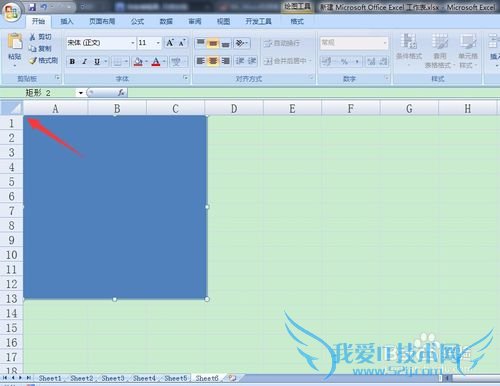This screenshot has height=386, width=500.
Task: Open font color dropdown arrow
Action: [x=164, y=61]
